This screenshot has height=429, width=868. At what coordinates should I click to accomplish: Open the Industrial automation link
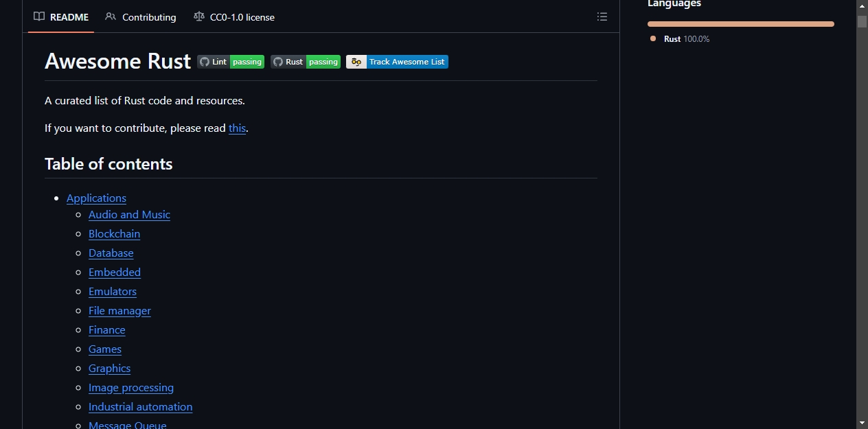[x=140, y=407]
